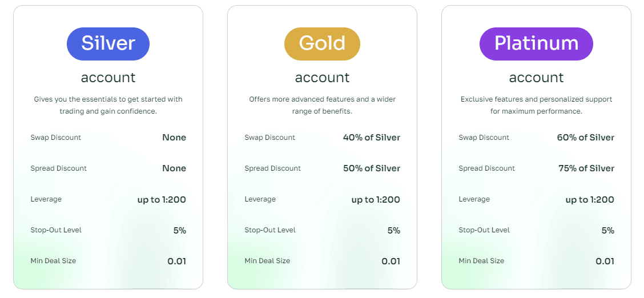The width and height of the screenshot is (644, 298).
Task: Click the Gold card description text
Action: tap(322, 105)
